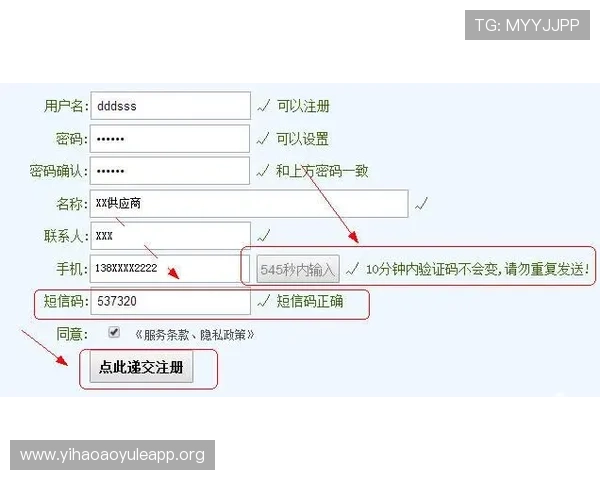This screenshot has width=600, height=480.
Task: Focus the 密码确认 password confirmation field
Action: tap(170, 171)
